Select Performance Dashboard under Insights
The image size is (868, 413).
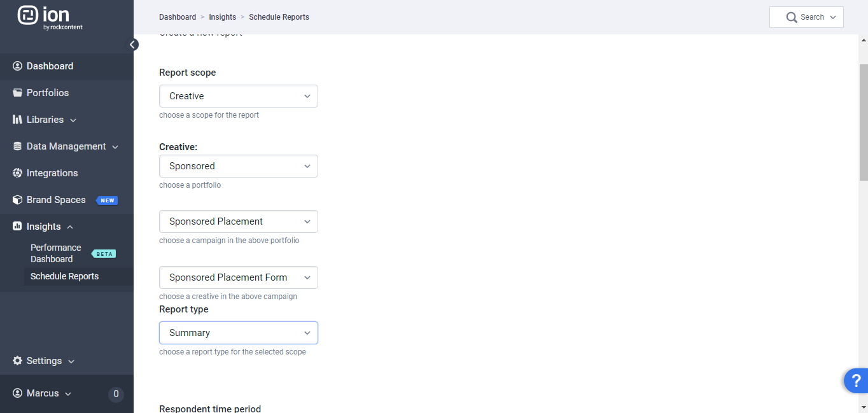tap(56, 253)
